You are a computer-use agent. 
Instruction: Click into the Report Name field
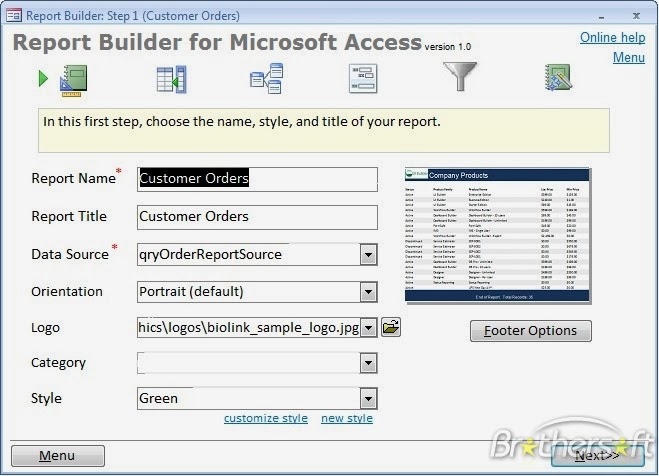tap(257, 179)
